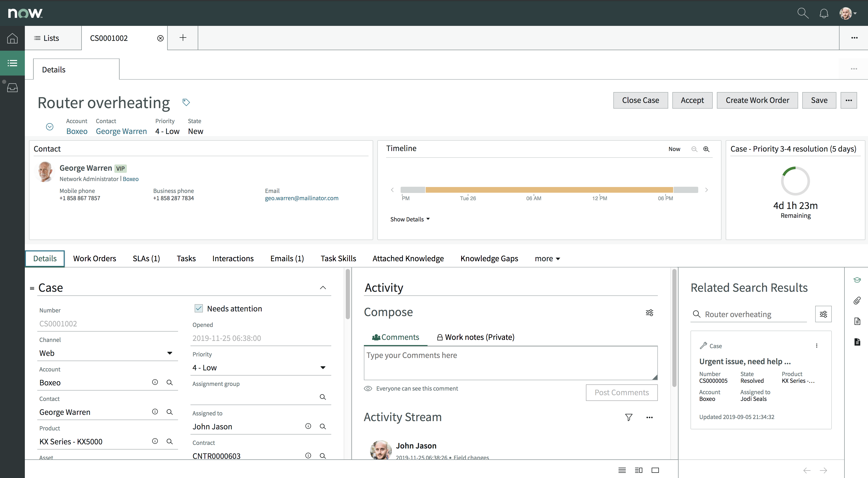Open the agent assist graduation cap icon

tap(857, 280)
